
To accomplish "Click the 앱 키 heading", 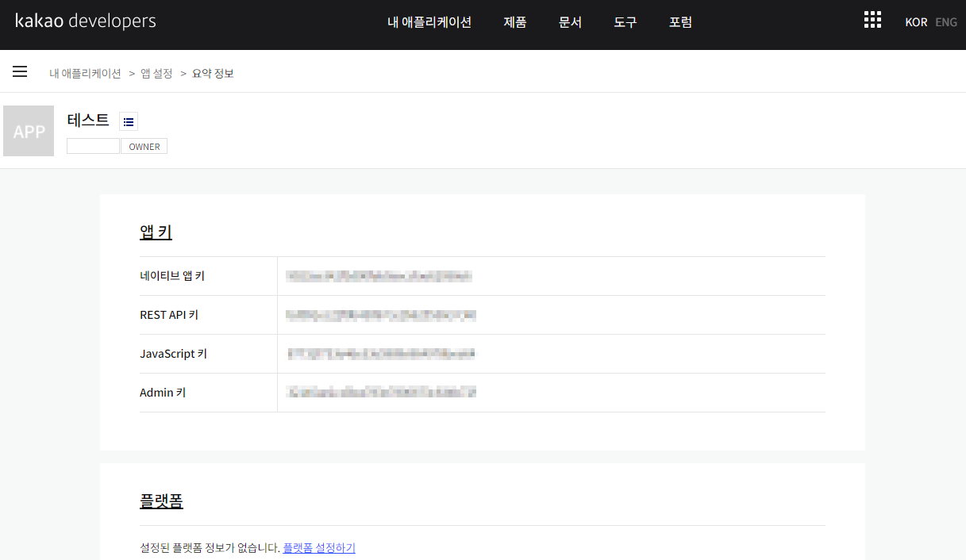I will point(156,232).
